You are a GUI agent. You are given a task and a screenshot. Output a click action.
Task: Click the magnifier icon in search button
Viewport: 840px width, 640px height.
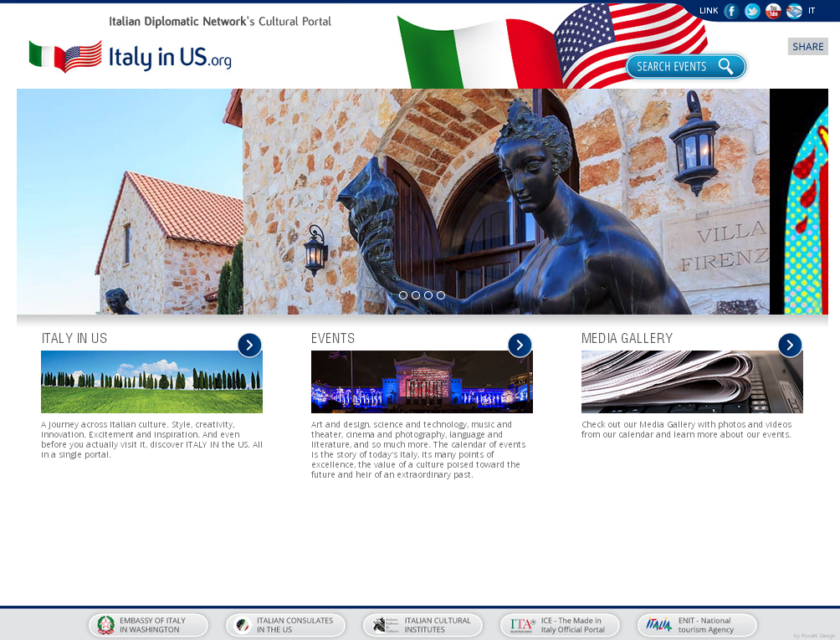tap(726, 66)
